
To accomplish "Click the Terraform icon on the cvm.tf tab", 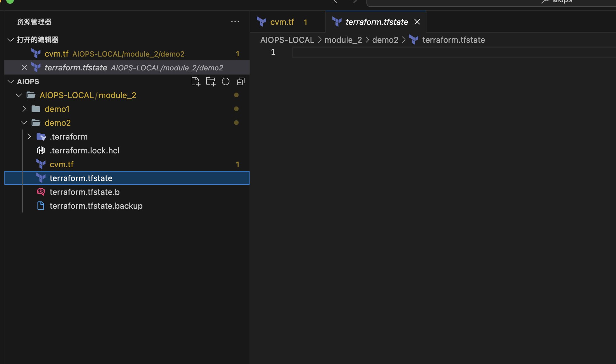I will coord(261,22).
